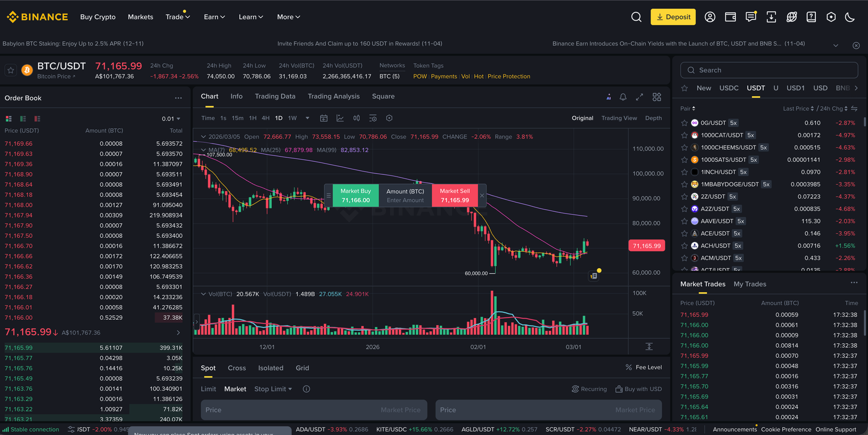Show both buy and sell order book view
Viewport: 868px width, 435px height.
[x=9, y=118]
